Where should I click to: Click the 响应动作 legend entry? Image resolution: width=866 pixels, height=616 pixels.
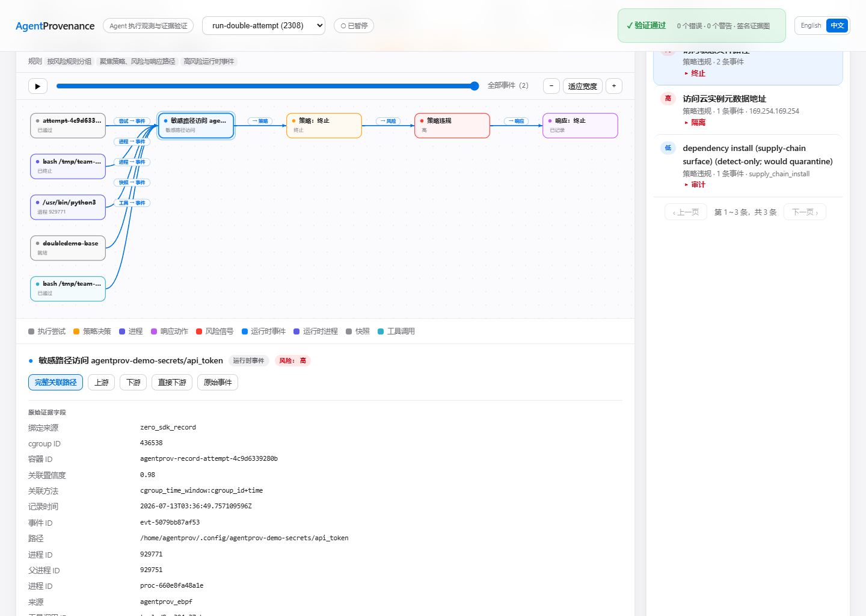click(170, 331)
